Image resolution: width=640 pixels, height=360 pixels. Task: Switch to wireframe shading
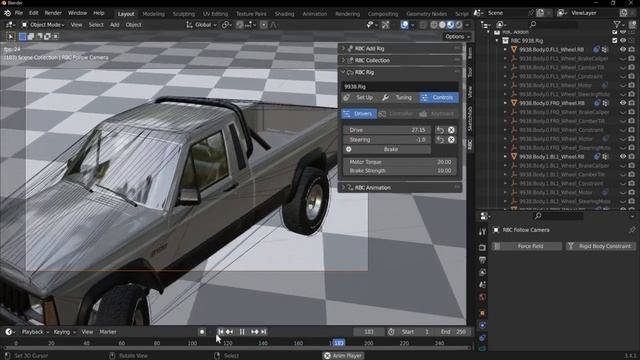(x=433, y=25)
